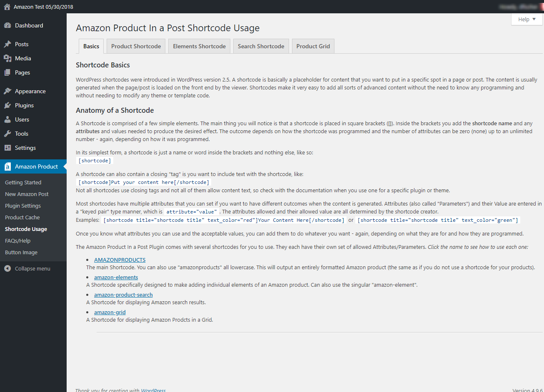Click the Settings sliders icon
The width and height of the screenshot is (544, 392).
[x=7, y=148]
